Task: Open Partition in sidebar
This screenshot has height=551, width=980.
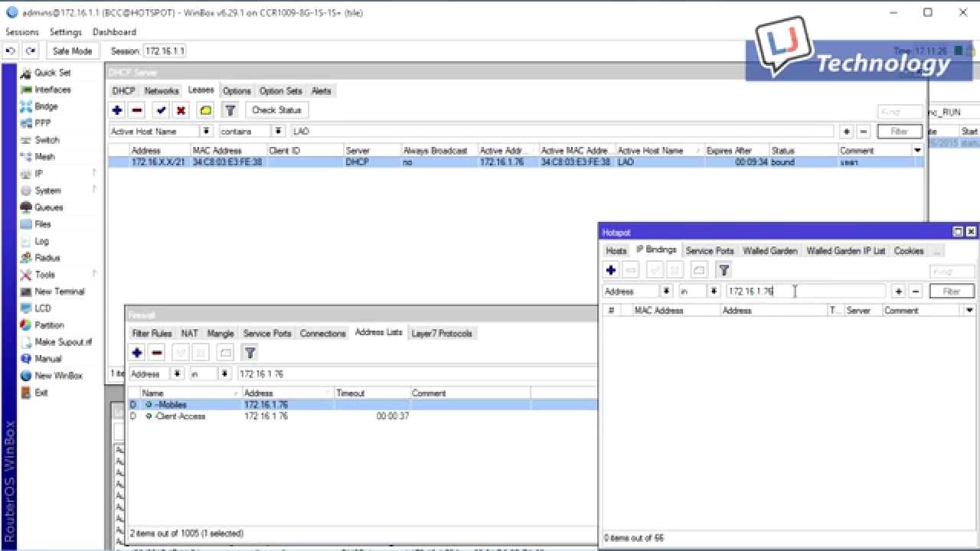Action: point(49,325)
